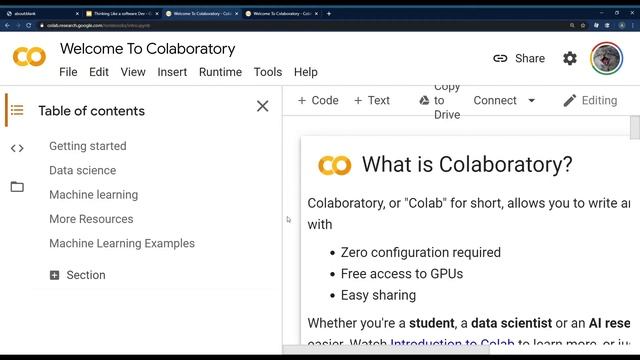Click the Easy sharing bullet
Image resolution: width=640 pixels, height=360 pixels.
(378, 295)
